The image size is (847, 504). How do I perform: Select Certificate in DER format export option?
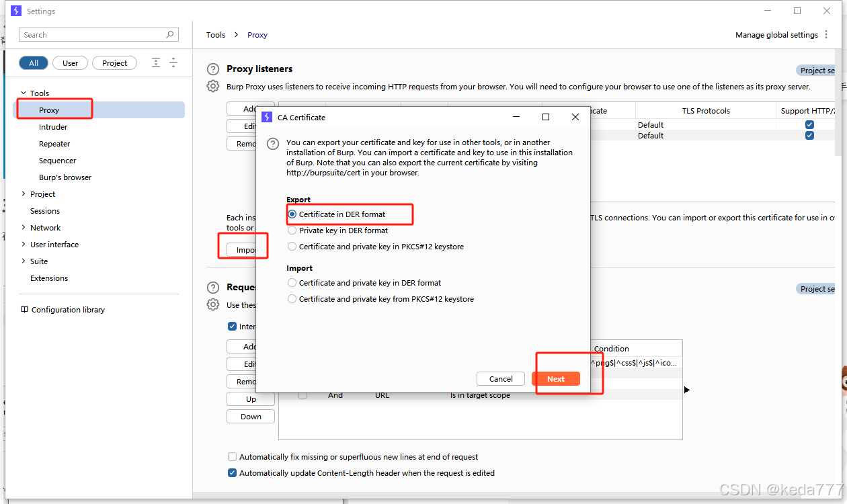[292, 214]
